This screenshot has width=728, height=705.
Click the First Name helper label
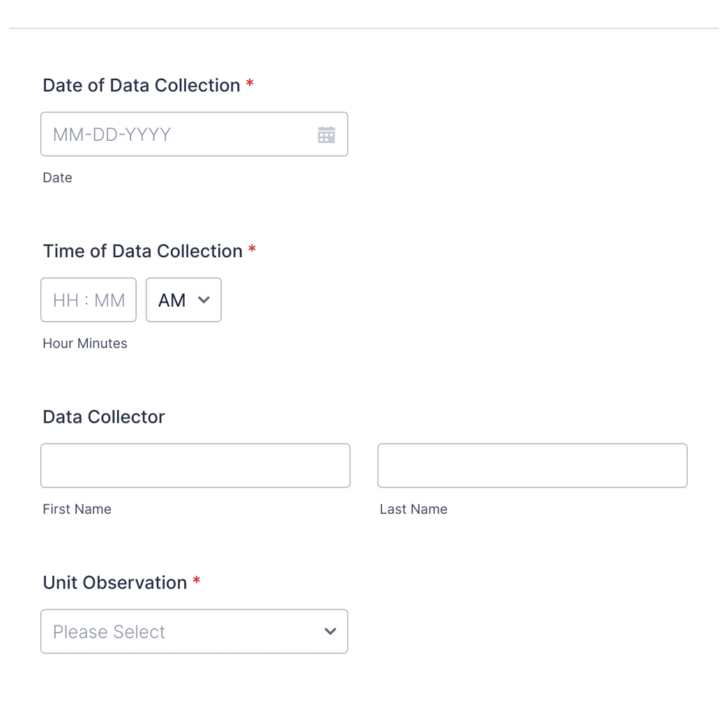[77, 509]
